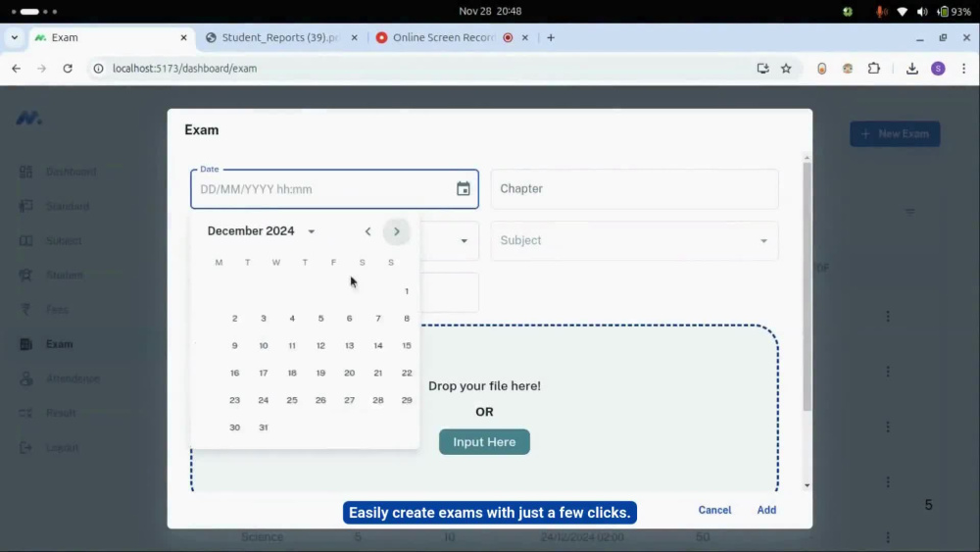The image size is (980, 552).
Task: Open the calendar picker icon in the Date field
Action: pyautogui.click(x=464, y=189)
